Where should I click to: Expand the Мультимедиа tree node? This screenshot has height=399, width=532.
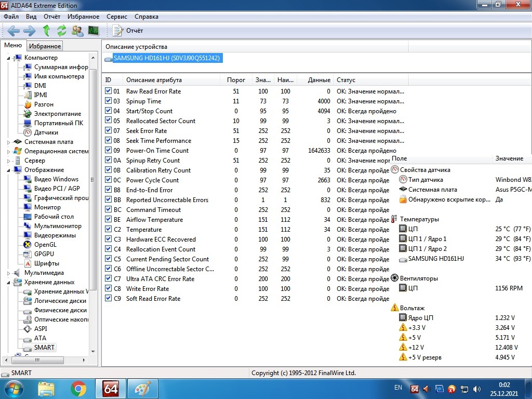pyautogui.click(x=8, y=273)
